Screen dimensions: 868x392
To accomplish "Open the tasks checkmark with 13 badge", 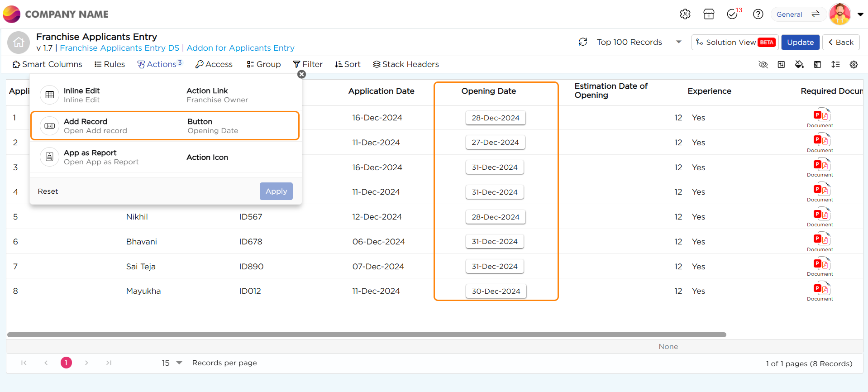I will click(732, 14).
